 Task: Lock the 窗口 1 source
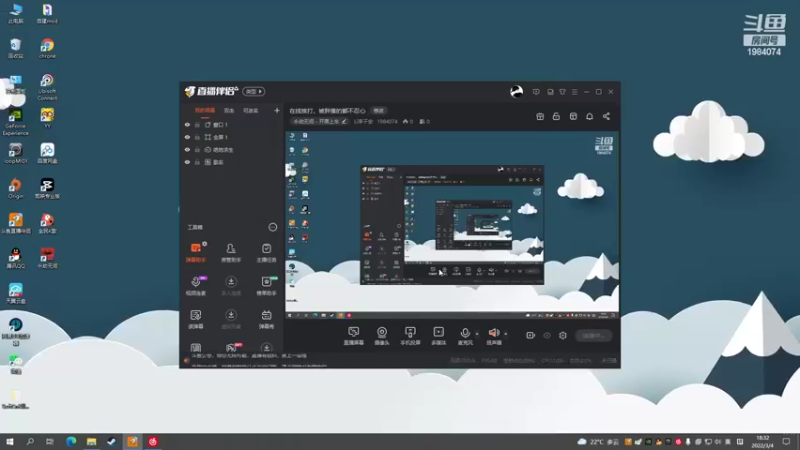(x=197, y=124)
